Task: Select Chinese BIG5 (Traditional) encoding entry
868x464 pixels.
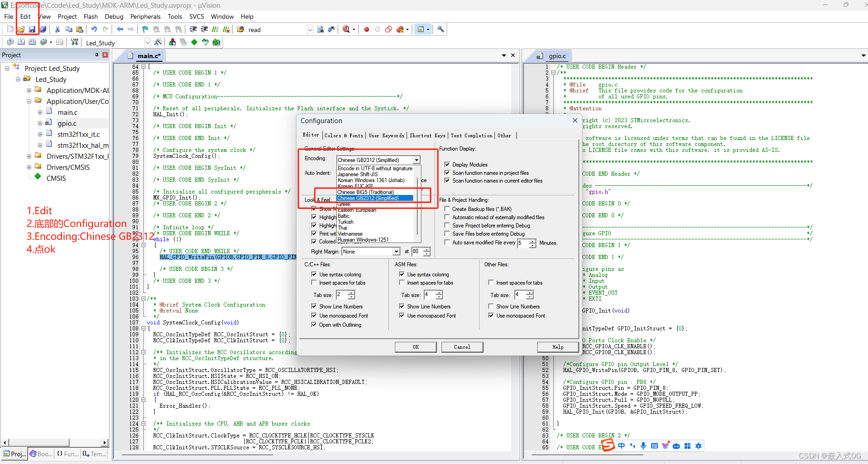Action: [366, 192]
